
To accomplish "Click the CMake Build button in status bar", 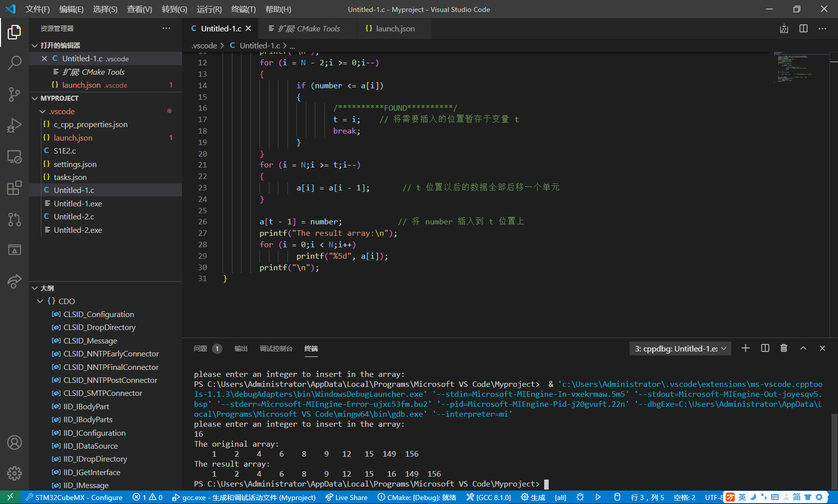I will click(x=533, y=497).
